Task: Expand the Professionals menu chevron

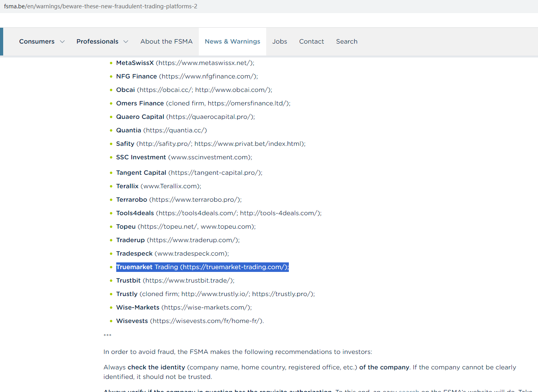Action: (x=126, y=42)
